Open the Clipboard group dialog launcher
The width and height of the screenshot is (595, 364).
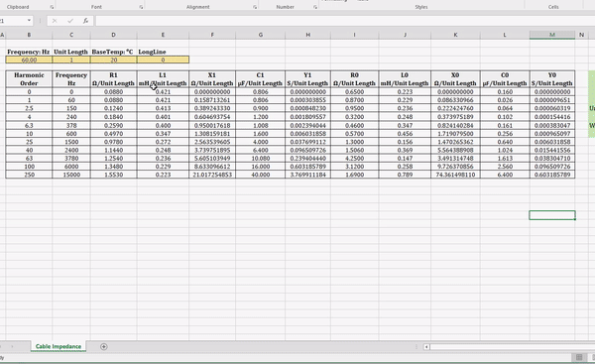(52, 7)
